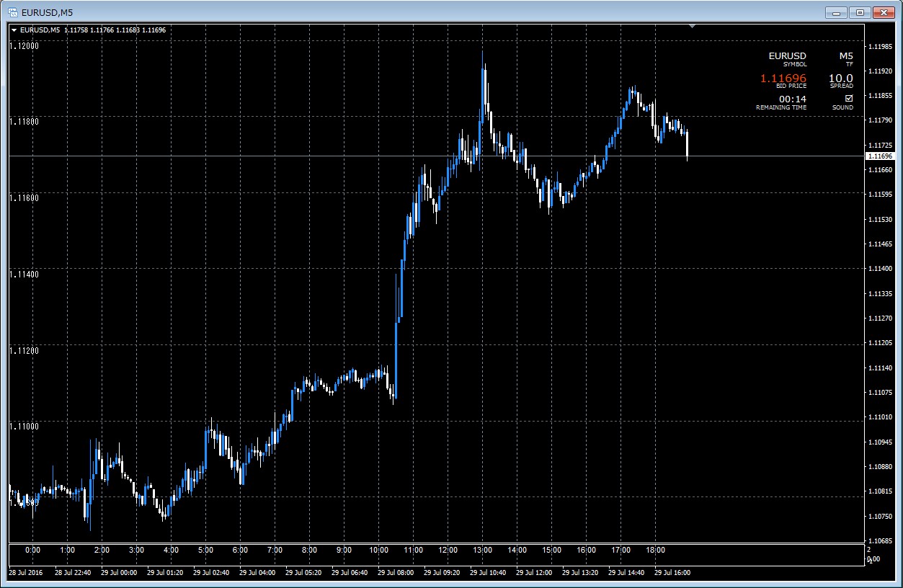Image resolution: width=903 pixels, height=588 pixels.
Task: Click the chart window icon in the title bar
Action: pos(12,12)
